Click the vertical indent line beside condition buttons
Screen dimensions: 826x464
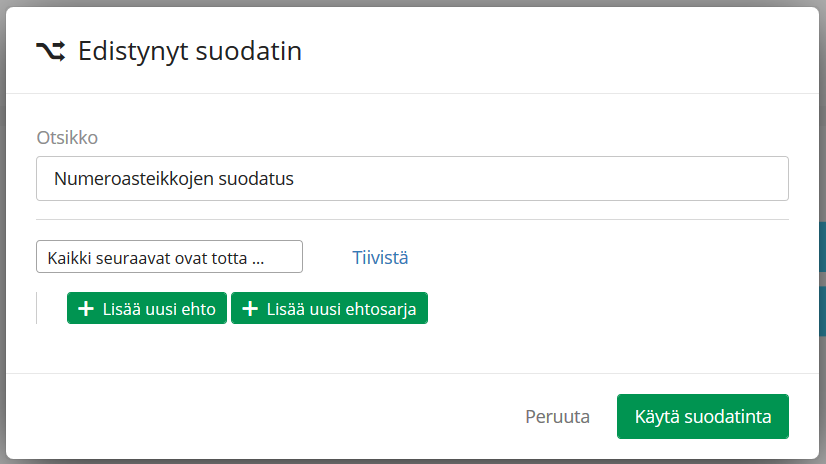tap(36, 308)
